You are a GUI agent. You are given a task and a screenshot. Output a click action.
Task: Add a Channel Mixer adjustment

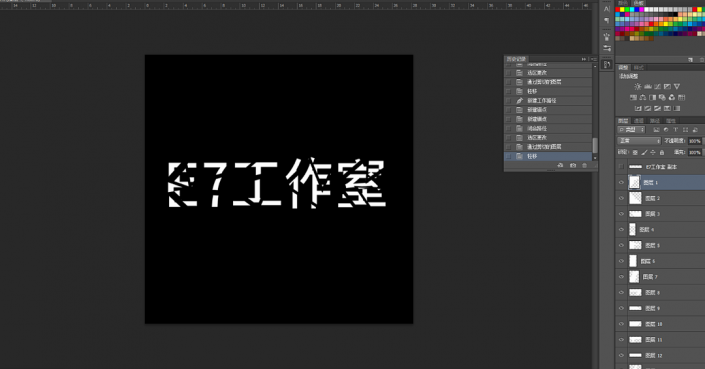pos(672,97)
